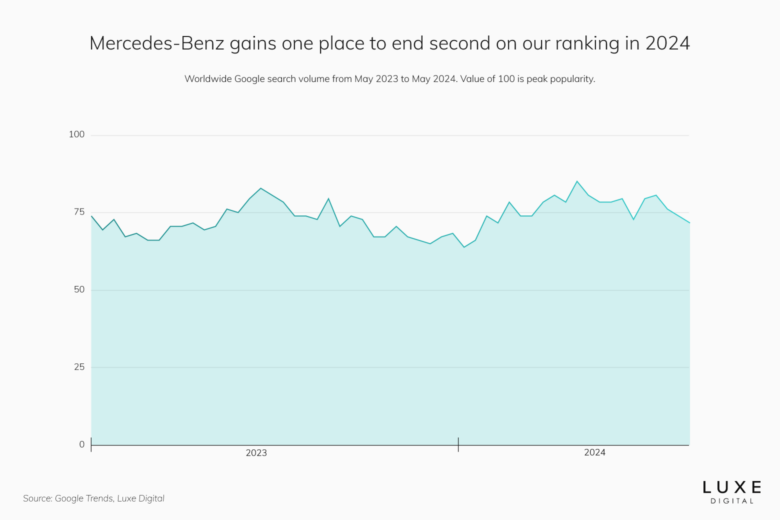Select the 2024 x-axis label
The height and width of the screenshot is (520, 780).
click(594, 453)
